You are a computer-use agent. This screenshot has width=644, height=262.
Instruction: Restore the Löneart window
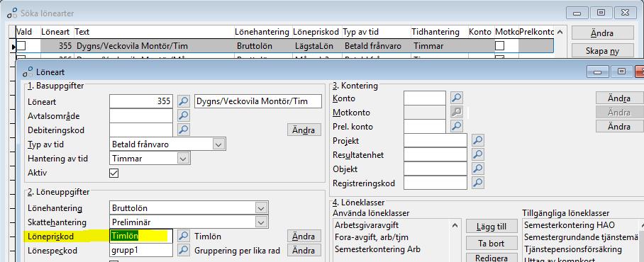point(621,72)
